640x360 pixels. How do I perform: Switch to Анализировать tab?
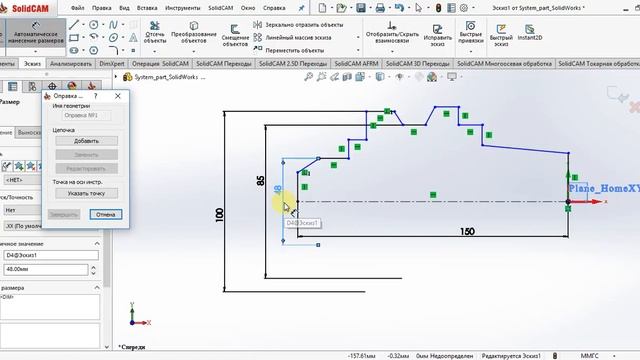pyautogui.click(x=71, y=64)
